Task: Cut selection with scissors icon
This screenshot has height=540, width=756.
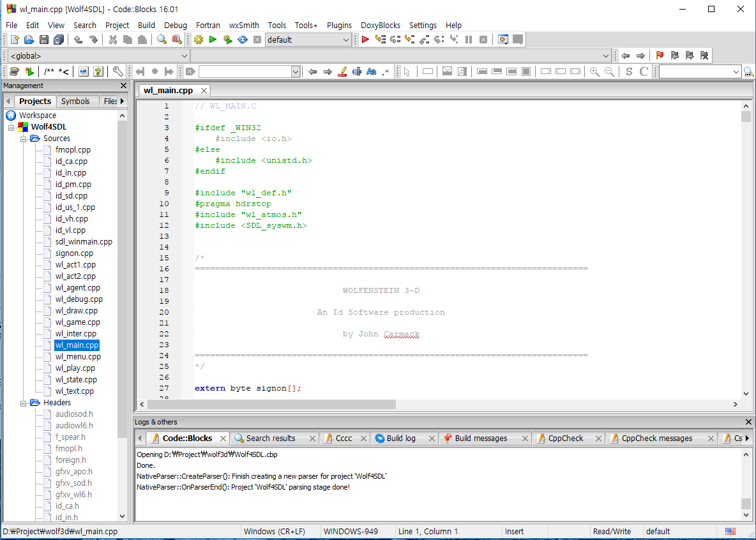Action: pos(113,40)
